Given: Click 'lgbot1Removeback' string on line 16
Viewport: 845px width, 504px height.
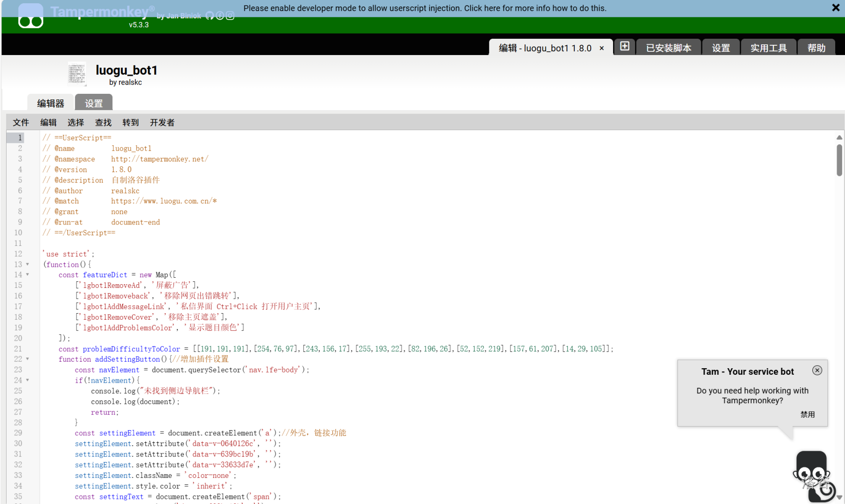Looking at the screenshot, I should [x=115, y=296].
